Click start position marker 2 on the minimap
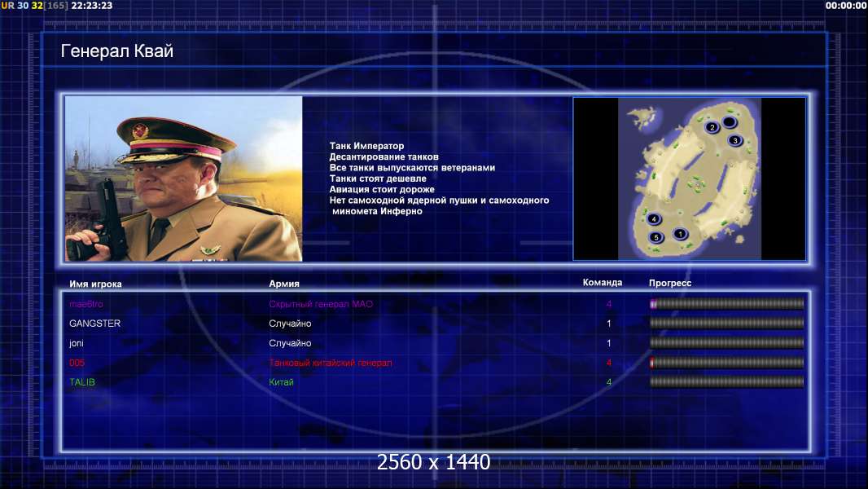868x489 pixels. [712, 127]
